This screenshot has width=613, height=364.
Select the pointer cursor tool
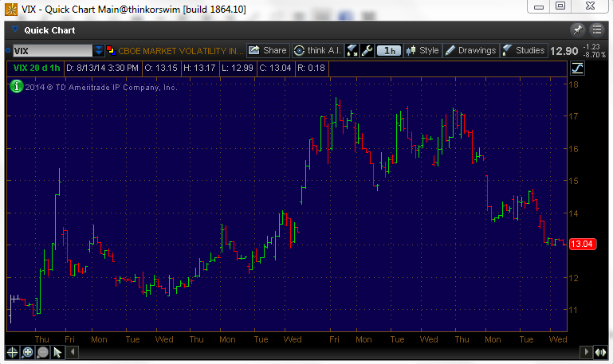tap(57, 352)
